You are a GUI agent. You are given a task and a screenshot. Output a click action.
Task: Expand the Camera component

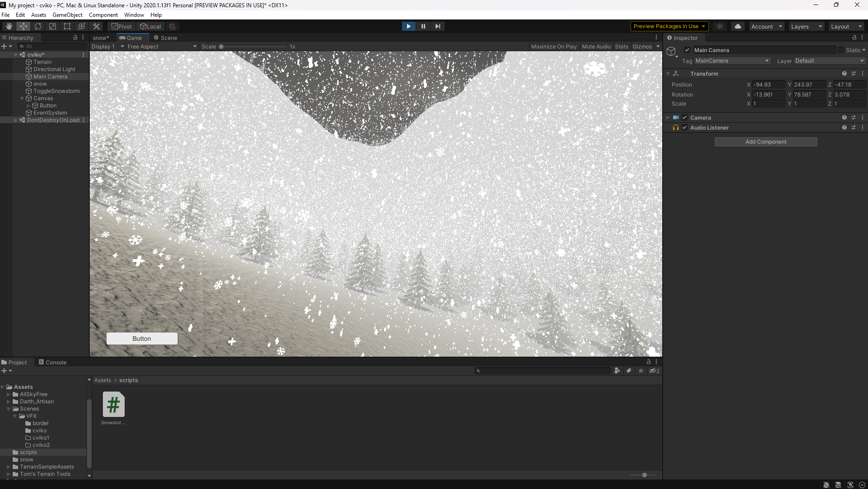pyautogui.click(x=668, y=117)
